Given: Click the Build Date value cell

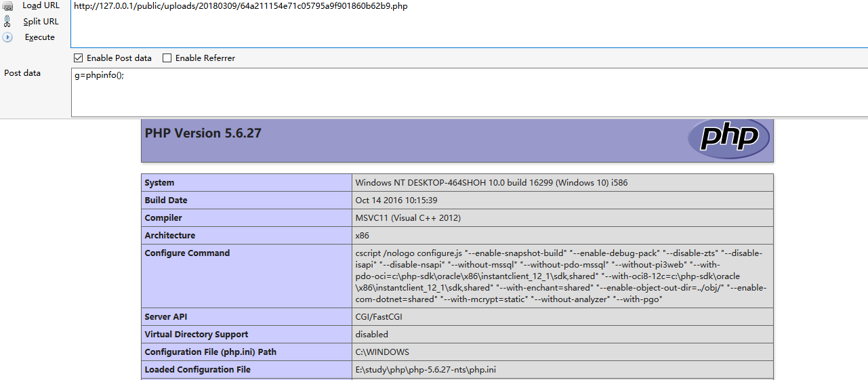Looking at the screenshot, I should click(x=562, y=200).
